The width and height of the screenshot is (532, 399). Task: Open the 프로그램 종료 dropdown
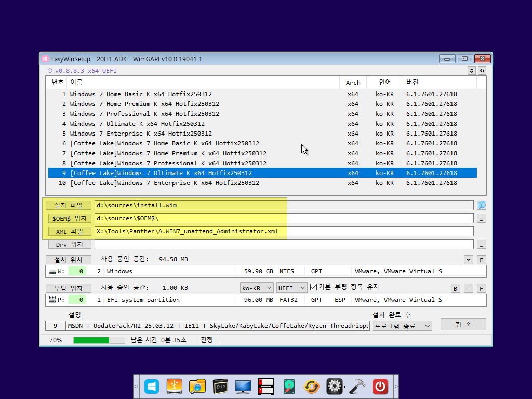[x=402, y=326]
